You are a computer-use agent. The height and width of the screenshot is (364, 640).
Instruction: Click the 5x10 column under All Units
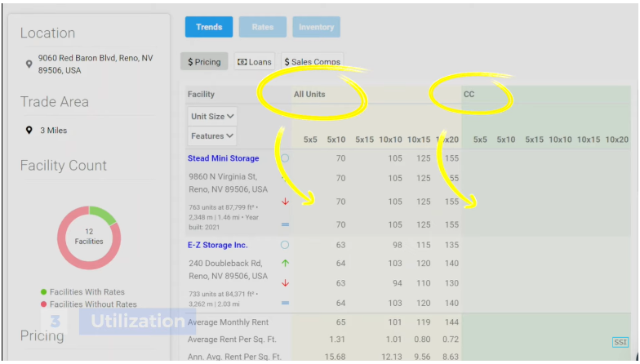336,140
